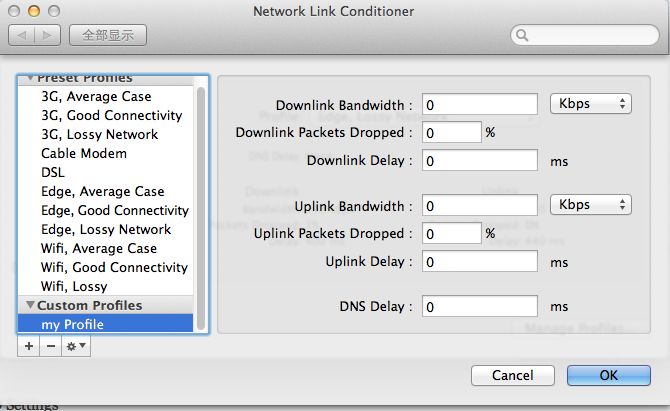Focus the Downlink Bandwidth input field
This screenshot has width=670, height=411.
pyautogui.click(x=480, y=105)
